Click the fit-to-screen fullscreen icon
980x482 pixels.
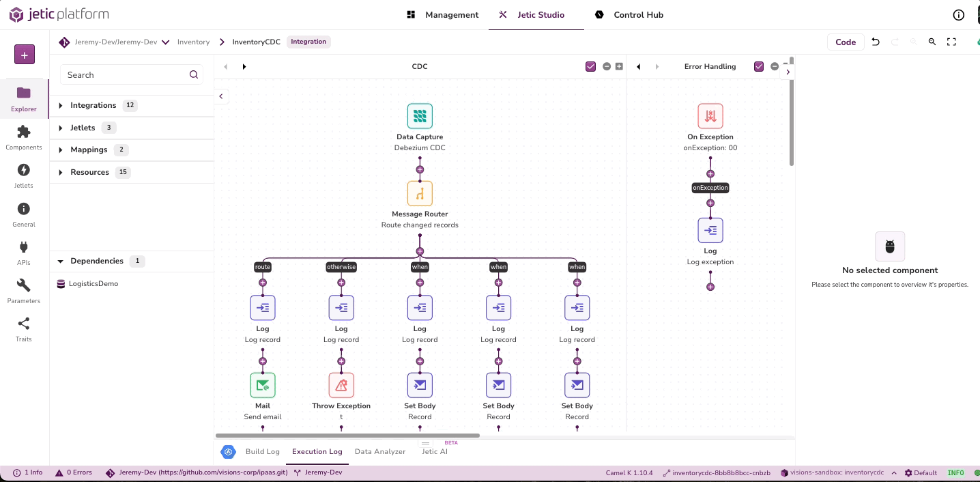(951, 42)
